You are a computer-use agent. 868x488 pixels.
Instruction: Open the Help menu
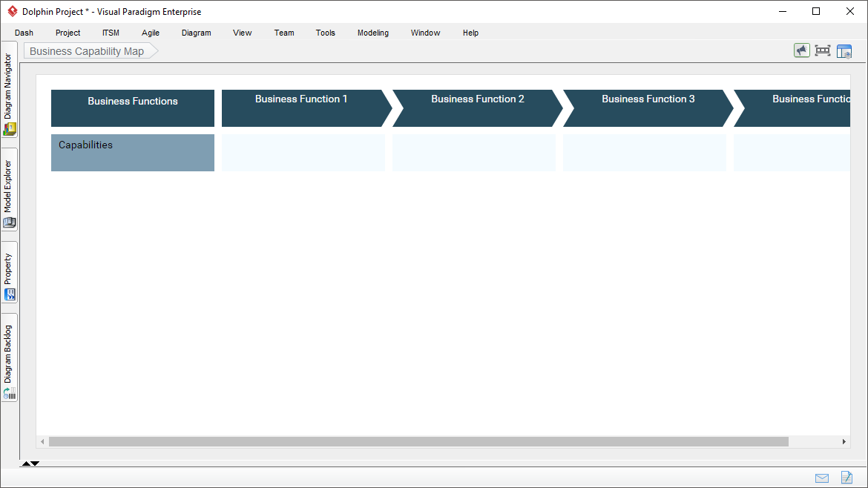pyautogui.click(x=470, y=33)
